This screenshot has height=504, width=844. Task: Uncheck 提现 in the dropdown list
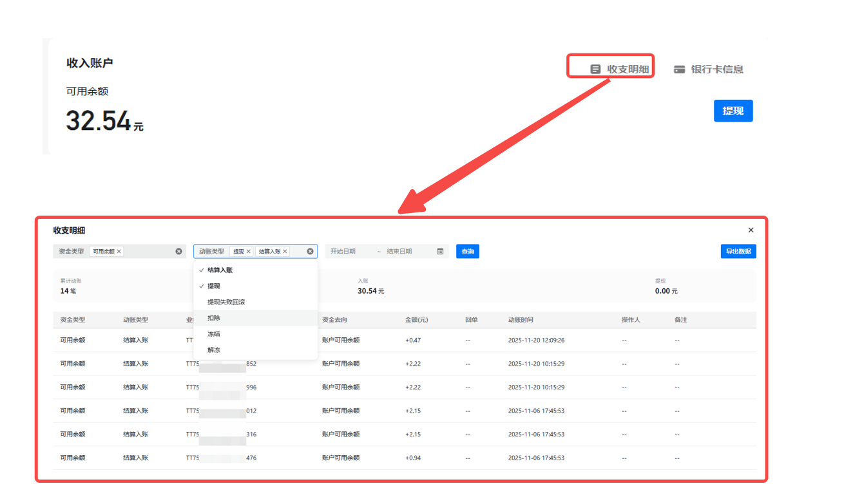[213, 286]
